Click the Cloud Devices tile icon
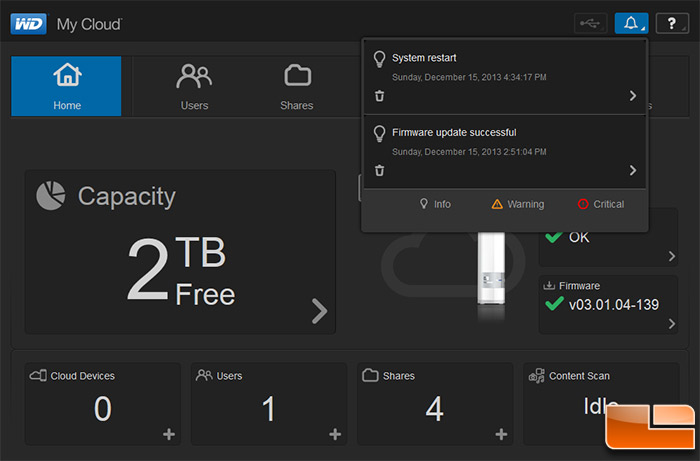 click(x=38, y=375)
